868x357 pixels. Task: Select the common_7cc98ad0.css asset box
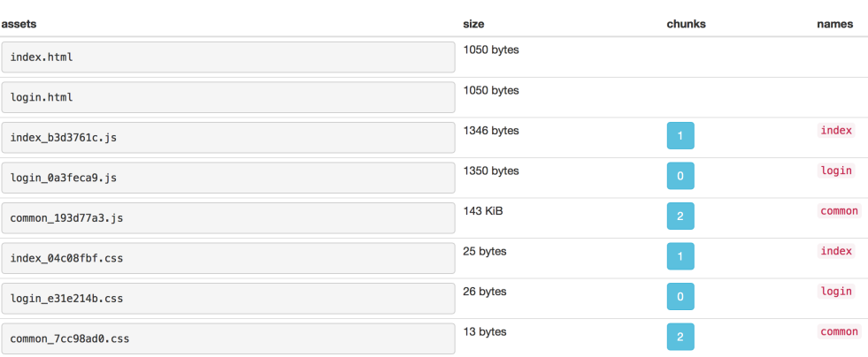pyautogui.click(x=228, y=338)
